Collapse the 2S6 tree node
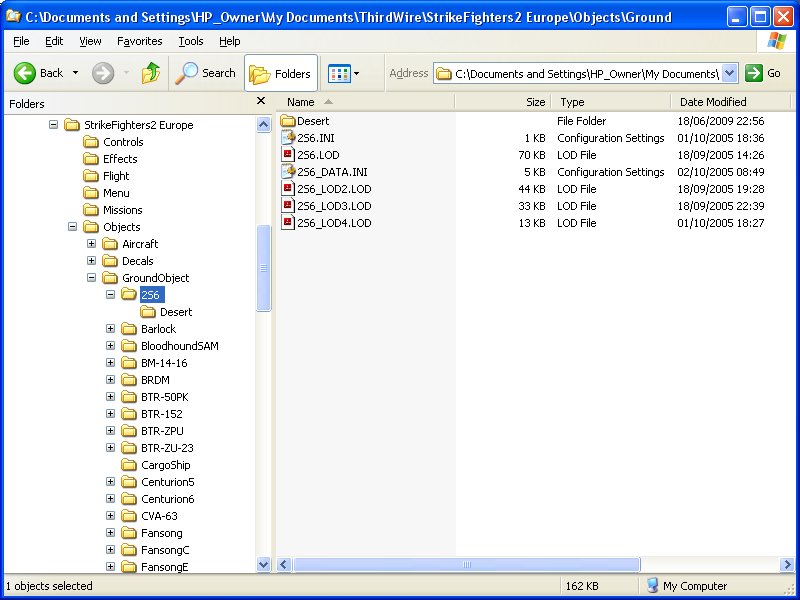800x600 pixels. tap(110, 294)
